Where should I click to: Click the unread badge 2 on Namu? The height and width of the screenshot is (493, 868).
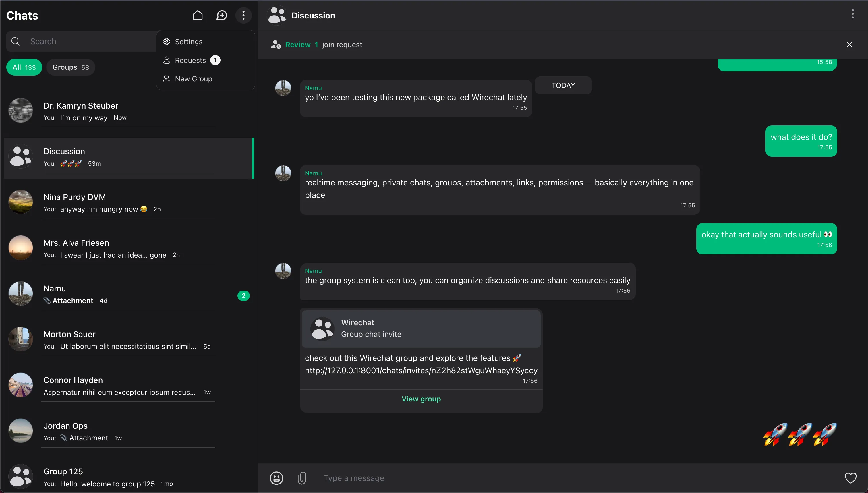click(x=243, y=295)
